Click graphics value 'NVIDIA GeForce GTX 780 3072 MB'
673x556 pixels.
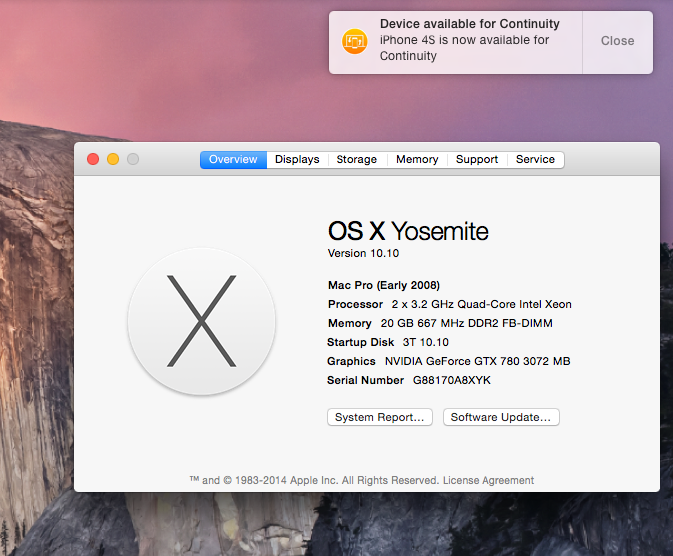coord(478,361)
